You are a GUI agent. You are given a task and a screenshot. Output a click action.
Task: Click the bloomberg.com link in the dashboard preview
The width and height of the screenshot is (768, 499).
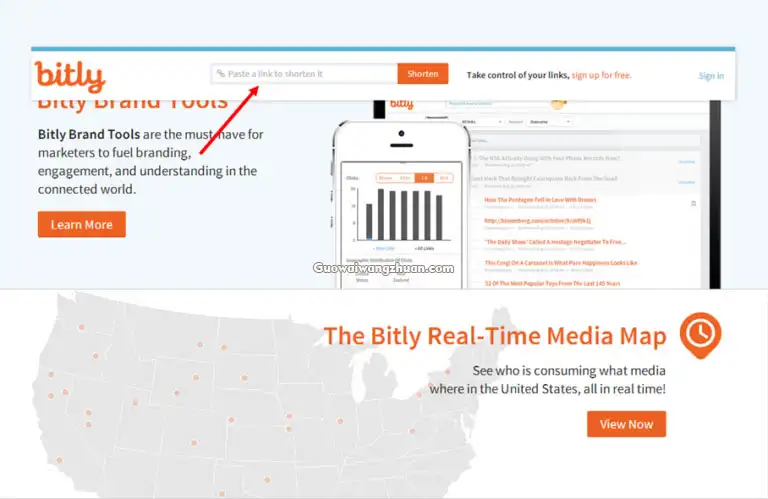pyautogui.click(x=537, y=221)
